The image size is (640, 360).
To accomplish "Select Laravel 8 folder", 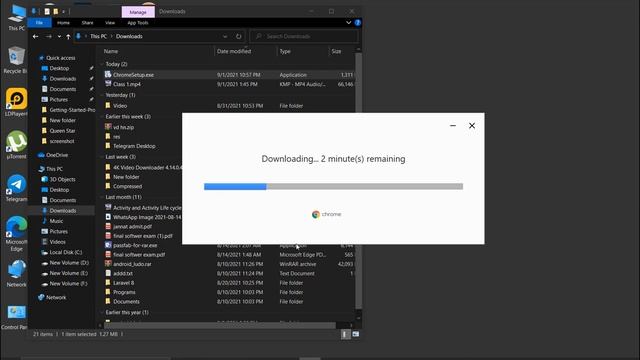I will coord(123,283).
